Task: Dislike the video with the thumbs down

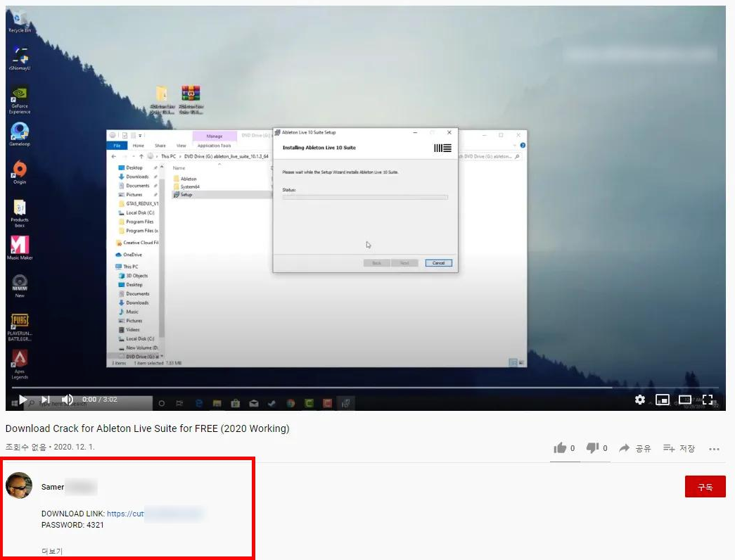Action: click(596, 448)
